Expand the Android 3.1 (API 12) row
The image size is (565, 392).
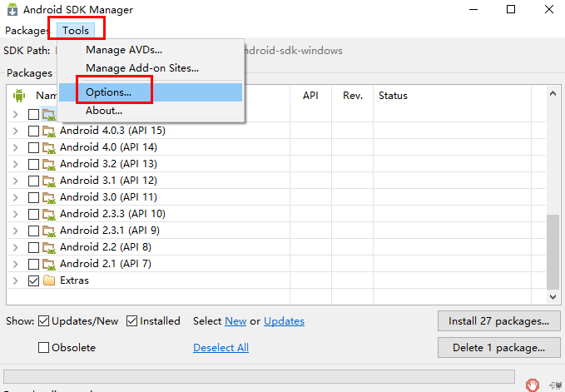tap(16, 181)
